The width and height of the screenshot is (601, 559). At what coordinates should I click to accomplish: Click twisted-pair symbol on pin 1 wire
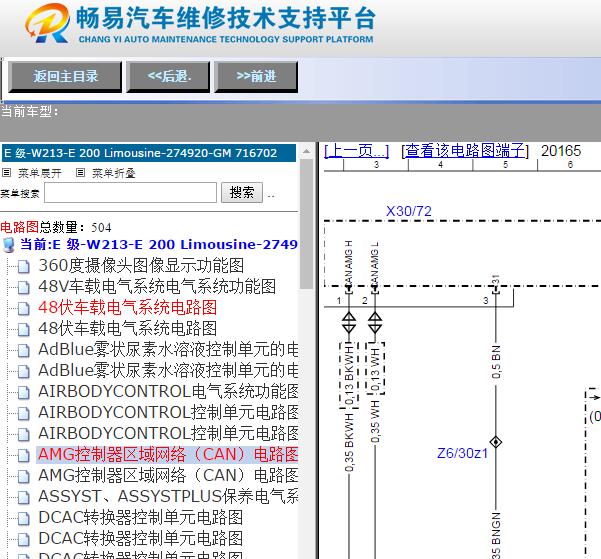click(x=349, y=323)
